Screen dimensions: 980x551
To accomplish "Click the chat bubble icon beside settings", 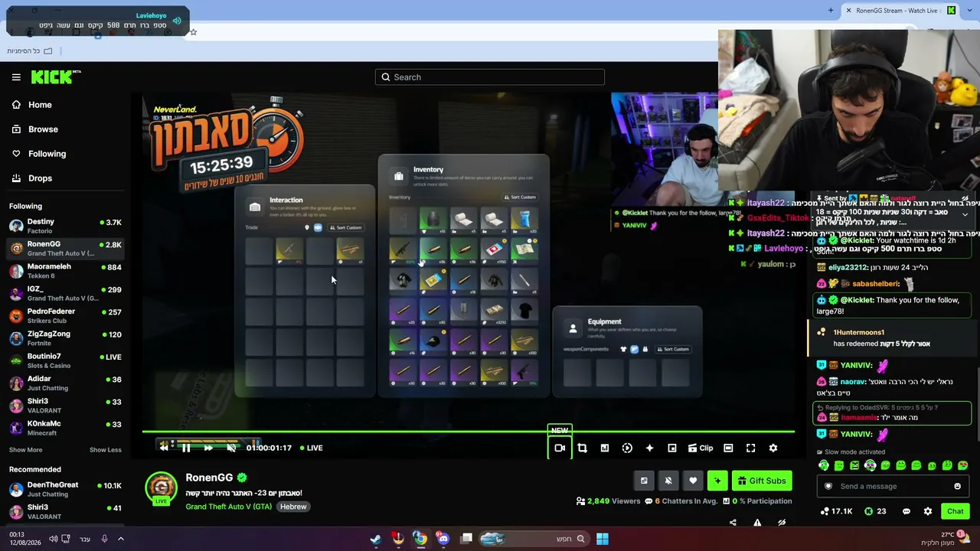I will (906, 511).
